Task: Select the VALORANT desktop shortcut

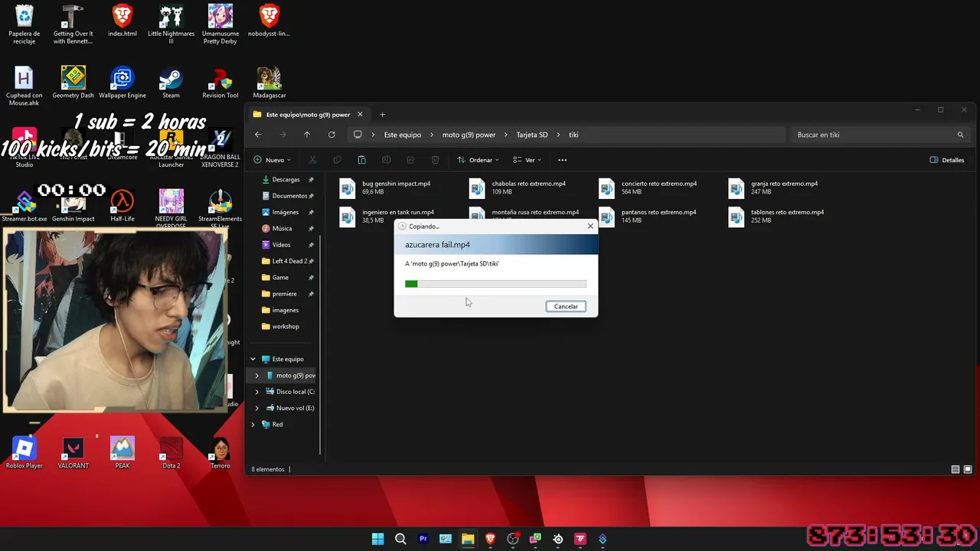Action: [x=73, y=453]
